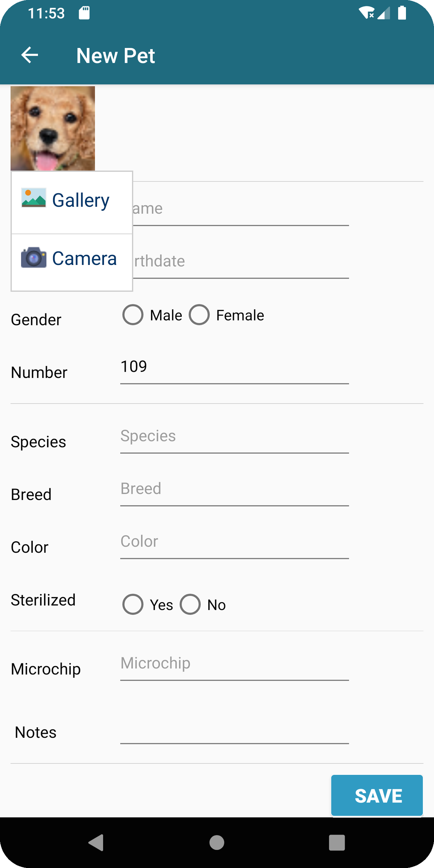Tap the back arrow in header
Screen dimensions: 434x868
point(30,55)
